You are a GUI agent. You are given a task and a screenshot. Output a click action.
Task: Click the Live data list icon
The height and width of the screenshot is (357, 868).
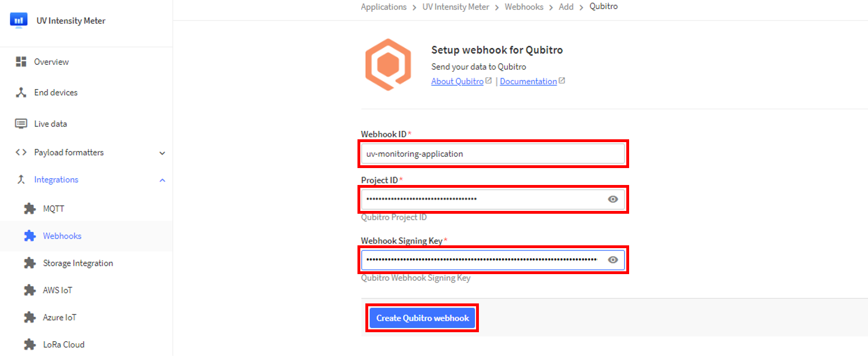tap(21, 124)
